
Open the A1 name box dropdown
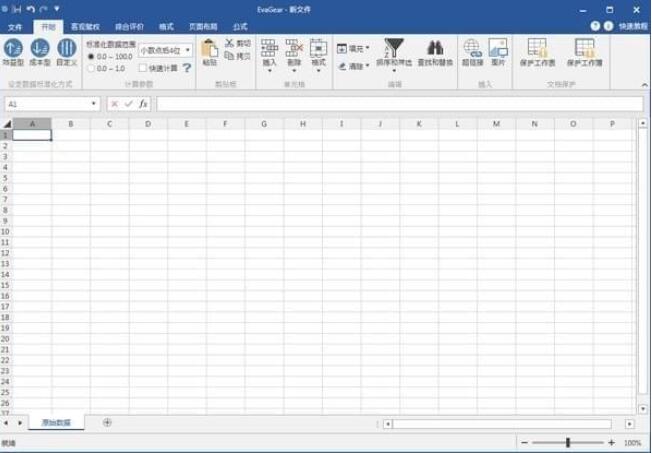[94, 104]
